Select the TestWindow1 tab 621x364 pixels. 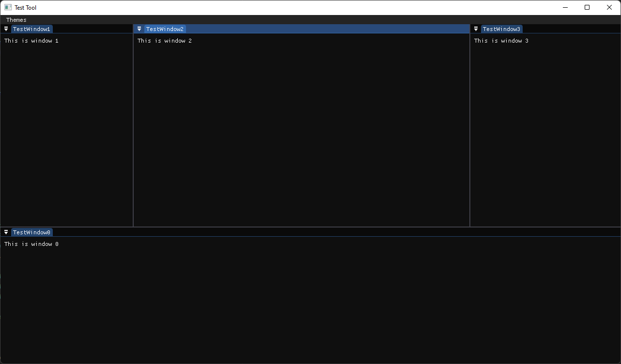(x=31, y=29)
